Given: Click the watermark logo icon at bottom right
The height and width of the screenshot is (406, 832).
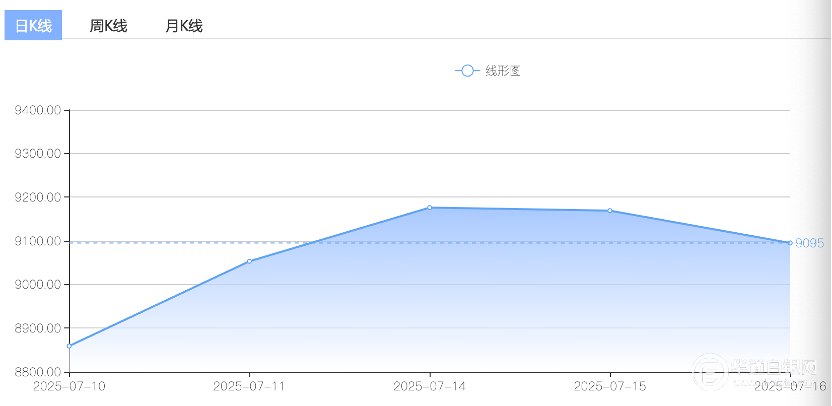Looking at the screenshot, I should pos(709,370).
